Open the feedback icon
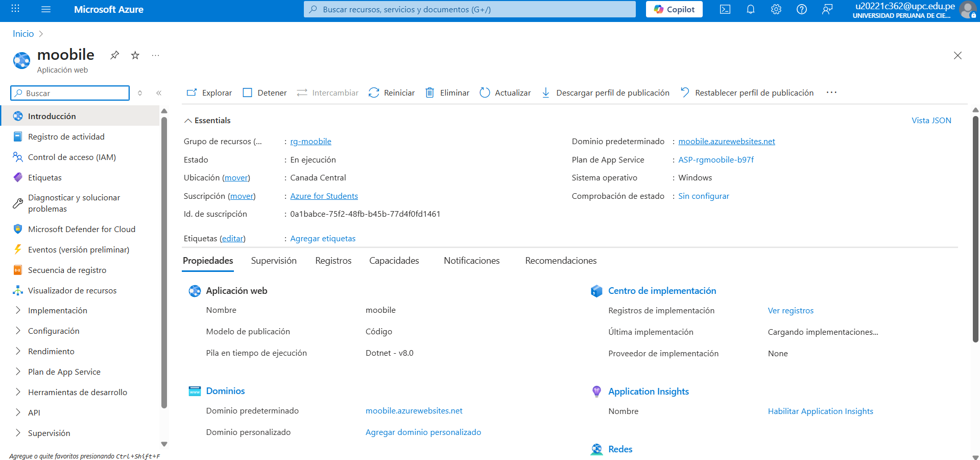 827,9
